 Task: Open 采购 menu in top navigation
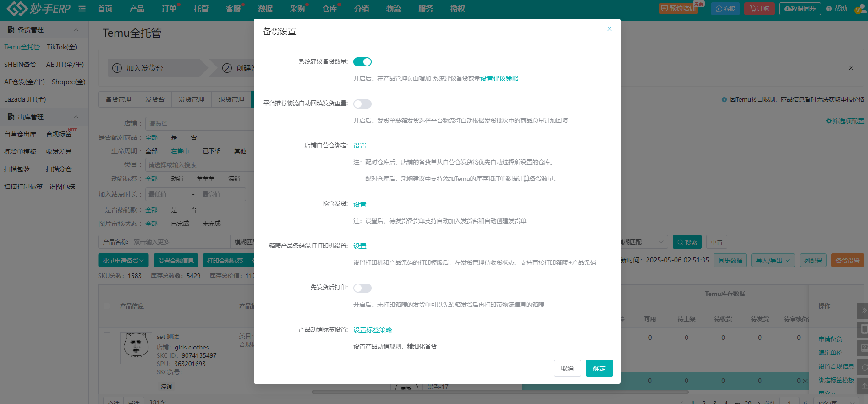tap(297, 9)
